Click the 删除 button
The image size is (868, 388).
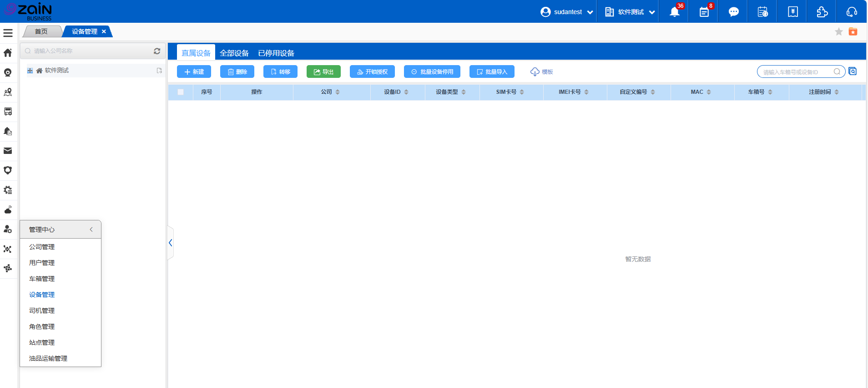[x=237, y=72]
